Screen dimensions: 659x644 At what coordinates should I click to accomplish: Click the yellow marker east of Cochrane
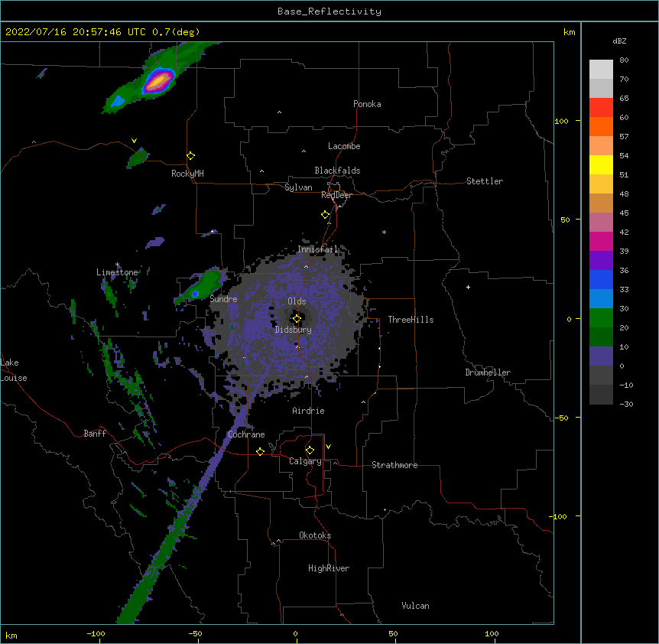point(260,451)
